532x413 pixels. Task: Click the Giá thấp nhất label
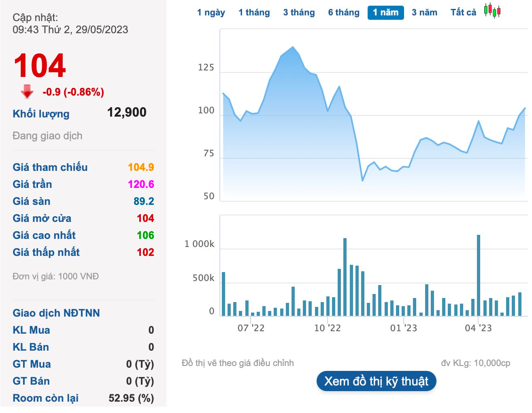pos(46,252)
